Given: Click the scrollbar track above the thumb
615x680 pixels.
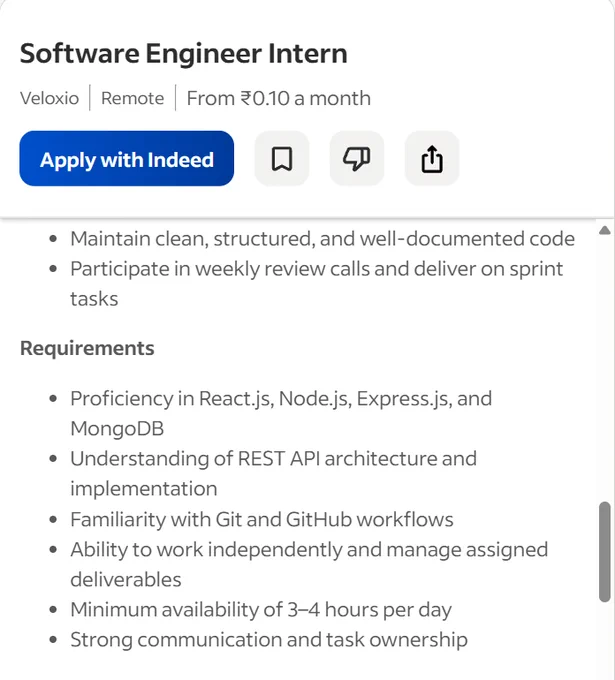Looking at the screenshot, I should pyautogui.click(x=605, y=369).
